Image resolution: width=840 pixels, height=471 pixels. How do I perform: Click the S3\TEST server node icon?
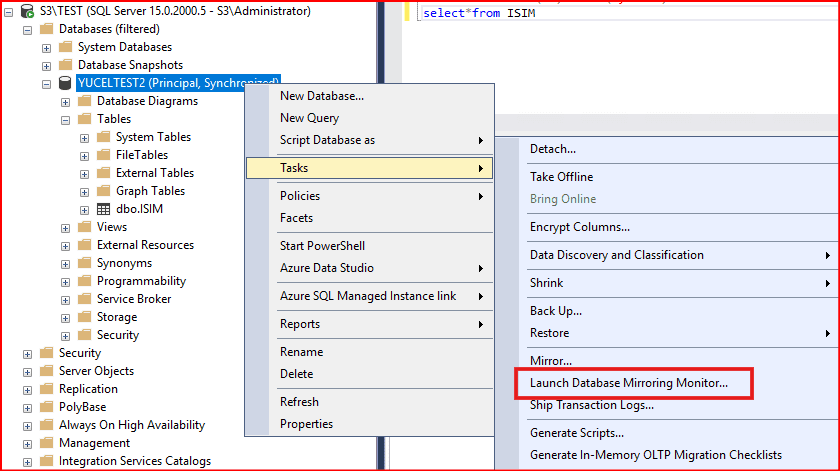click(26, 11)
